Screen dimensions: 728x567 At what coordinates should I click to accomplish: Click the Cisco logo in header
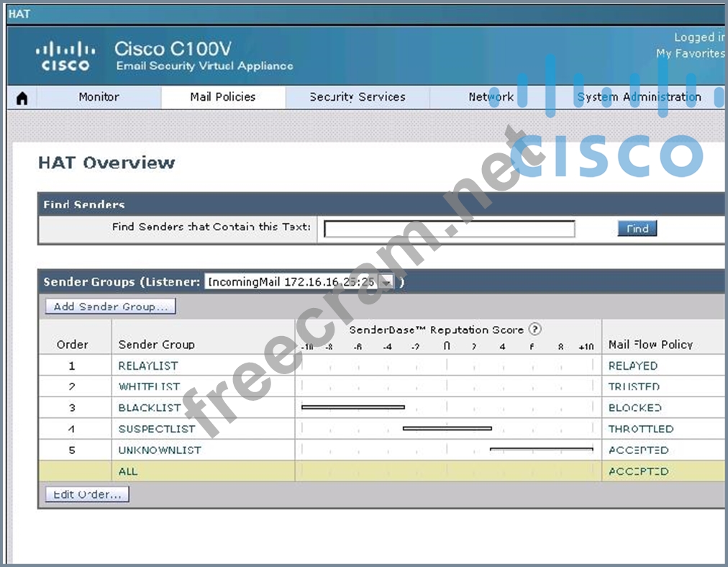point(65,57)
